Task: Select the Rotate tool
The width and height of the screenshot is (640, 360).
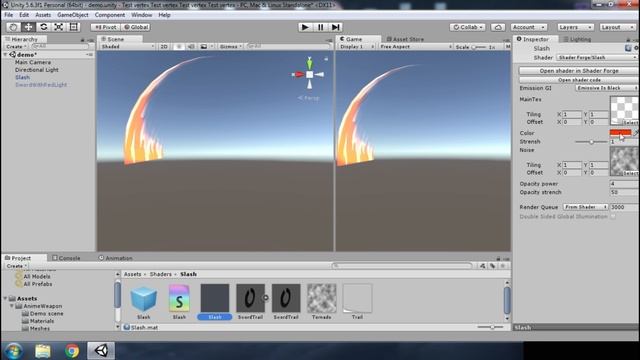Action: point(43,27)
